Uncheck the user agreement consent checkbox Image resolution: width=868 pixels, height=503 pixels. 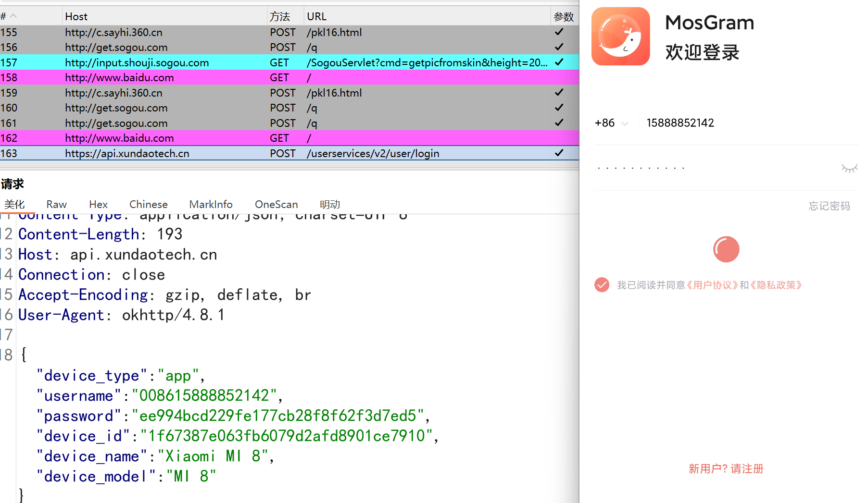[602, 285]
